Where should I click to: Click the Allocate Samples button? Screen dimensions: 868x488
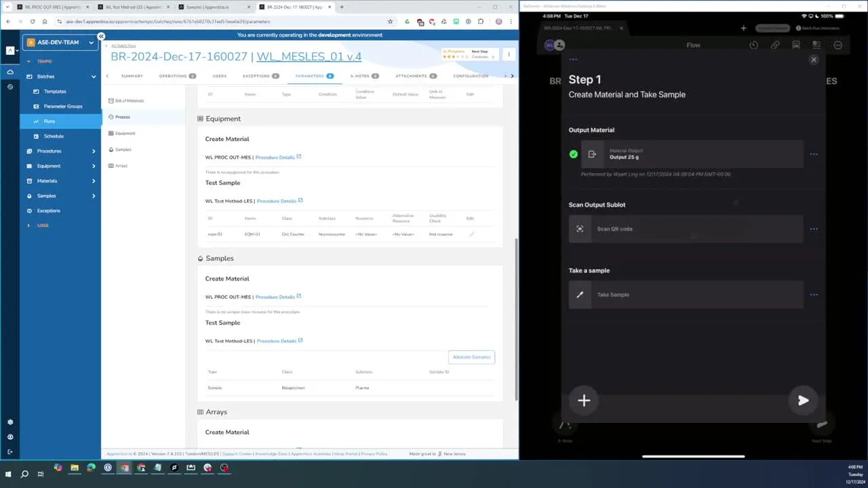coord(471,357)
